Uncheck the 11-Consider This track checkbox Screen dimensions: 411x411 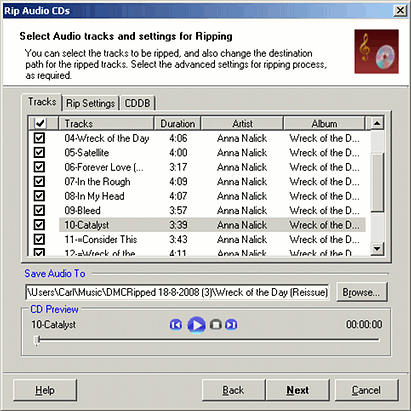point(39,239)
